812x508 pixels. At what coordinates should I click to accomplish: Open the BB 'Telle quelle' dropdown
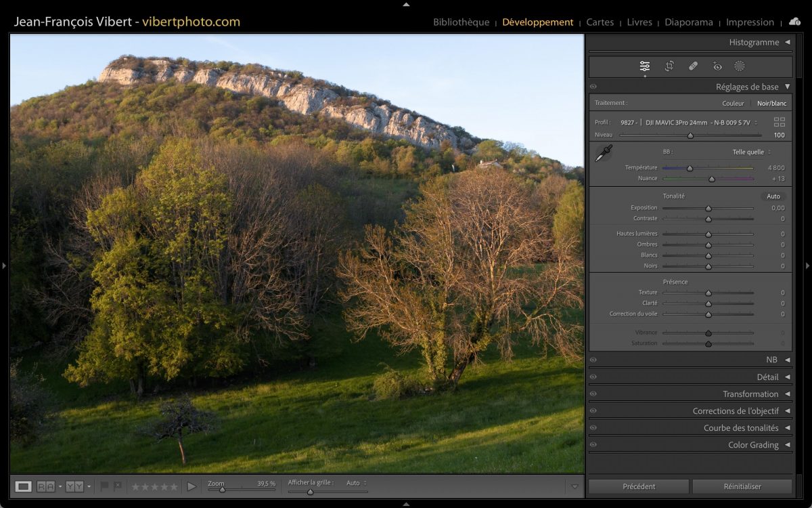[751, 152]
